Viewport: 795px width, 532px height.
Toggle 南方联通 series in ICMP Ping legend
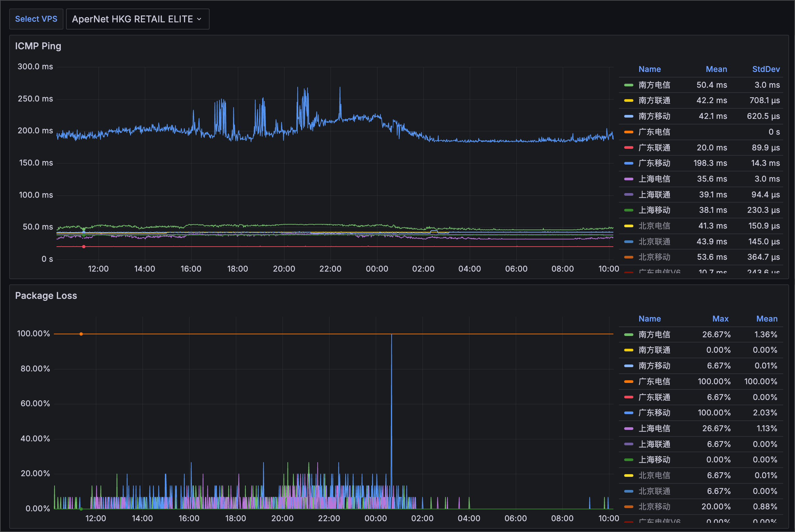(654, 100)
